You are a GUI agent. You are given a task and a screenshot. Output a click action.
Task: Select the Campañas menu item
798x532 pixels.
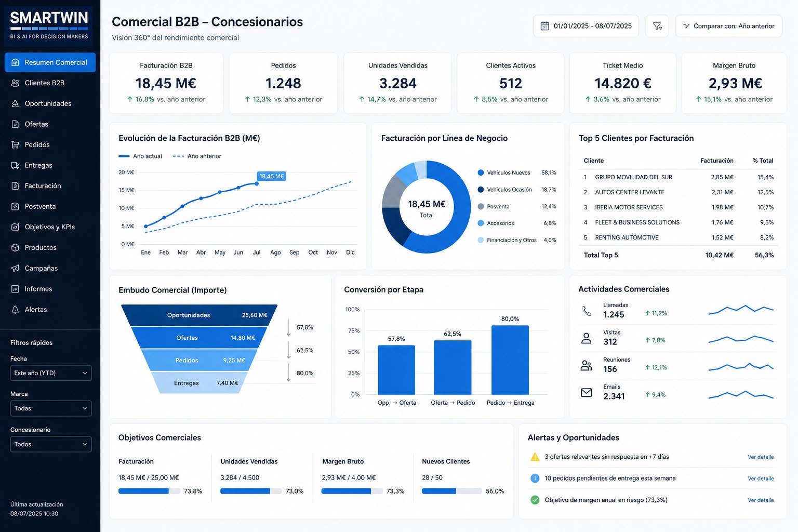coord(50,268)
